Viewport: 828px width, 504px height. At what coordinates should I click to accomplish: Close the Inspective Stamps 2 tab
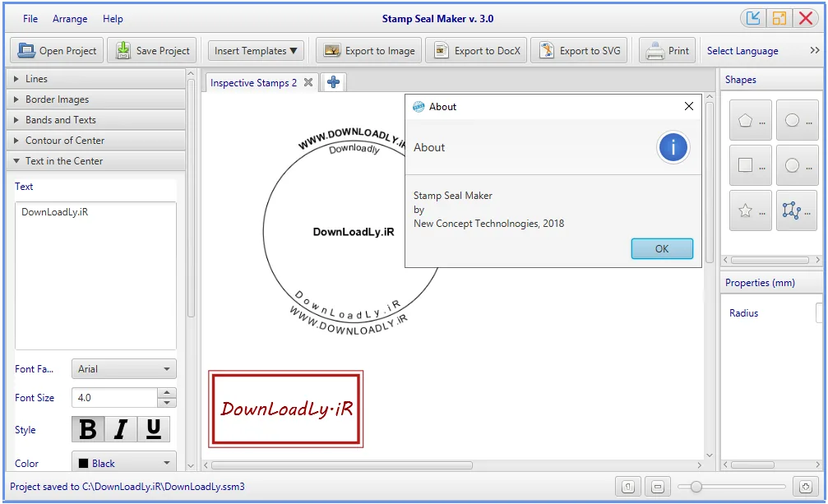point(308,82)
